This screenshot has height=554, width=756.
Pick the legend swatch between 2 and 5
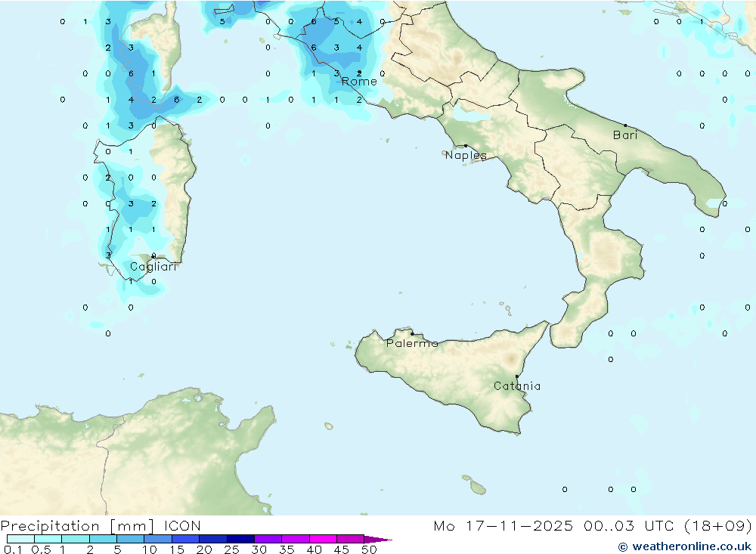[103, 539]
